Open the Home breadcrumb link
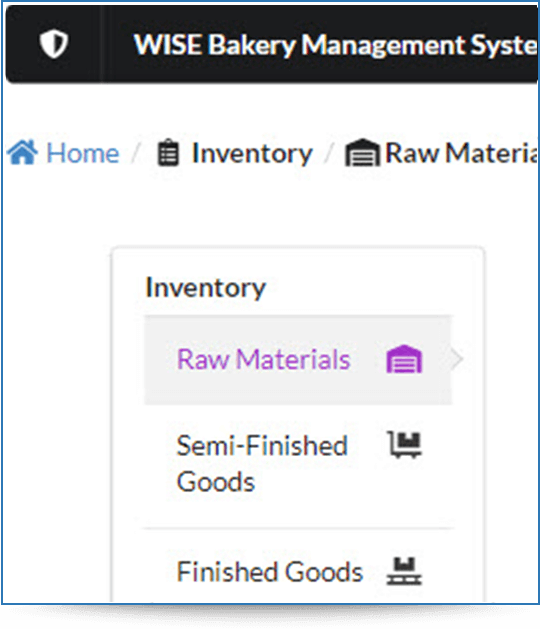This screenshot has width=540, height=629. tap(83, 153)
